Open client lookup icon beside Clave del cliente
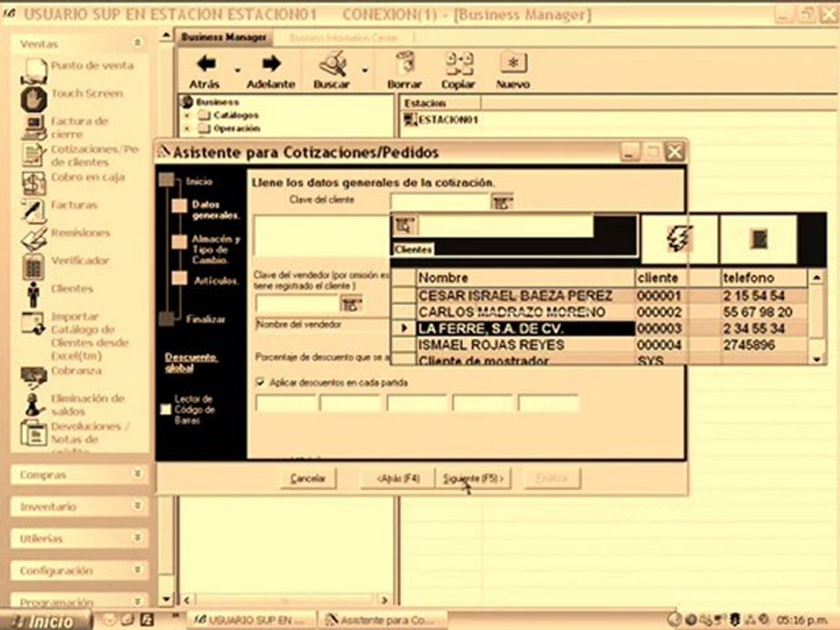This screenshot has width=840, height=630. pyautogui.click(x=502, y=202)
